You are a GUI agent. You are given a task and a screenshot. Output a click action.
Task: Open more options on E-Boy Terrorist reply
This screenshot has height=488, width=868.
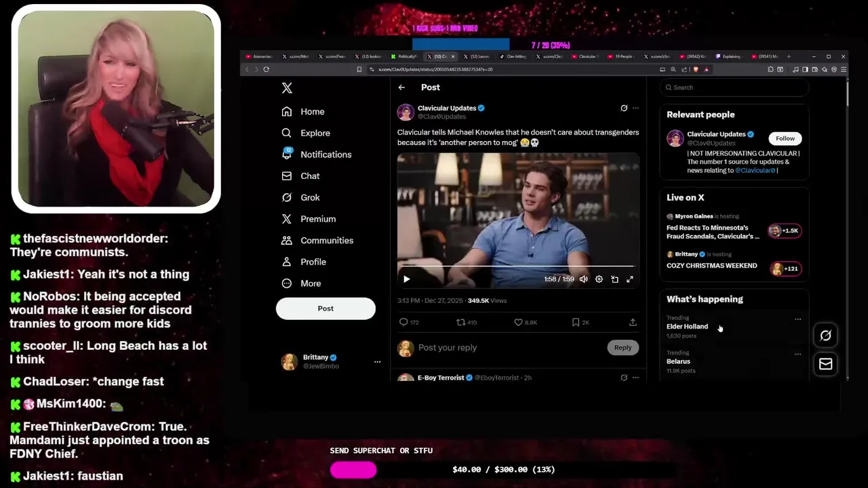[x=635, y=378]
